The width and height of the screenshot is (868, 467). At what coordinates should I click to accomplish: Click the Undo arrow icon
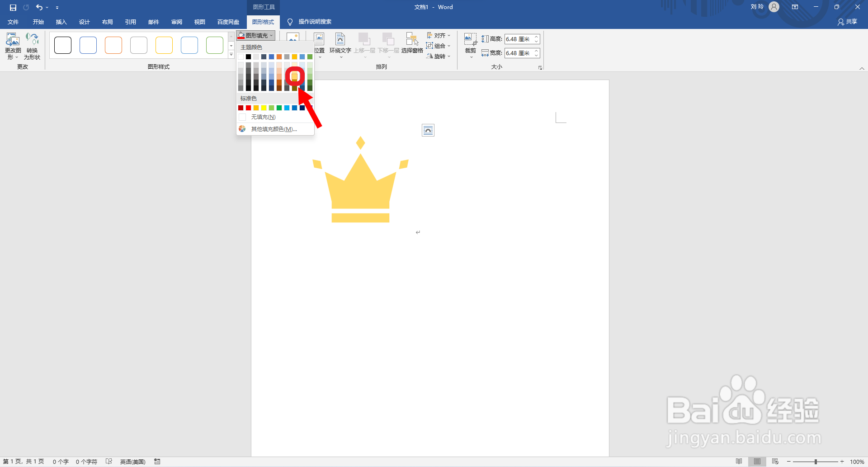pyautogui.click(x=39, y=7)
